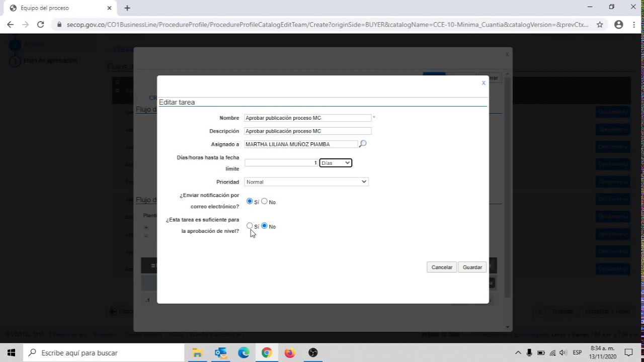Screen dimensions: 644x362
Task: Open the Windows Start menu
Action: point(11,352)
